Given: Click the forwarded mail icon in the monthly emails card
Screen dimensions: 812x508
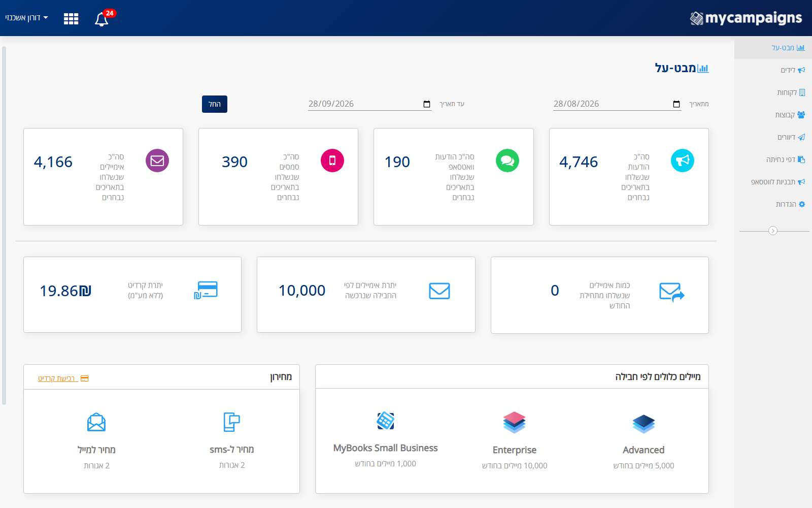Looking at the screenshot, I should [672, 292].
